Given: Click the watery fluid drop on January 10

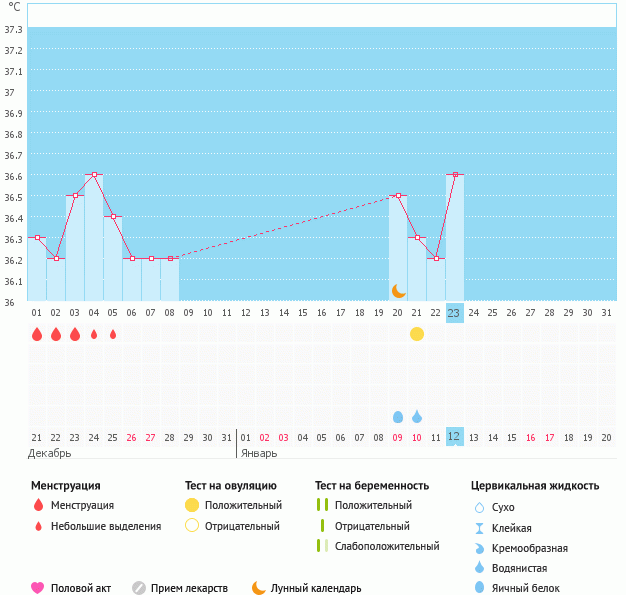Looking at the screenshot, I should 417,416.
